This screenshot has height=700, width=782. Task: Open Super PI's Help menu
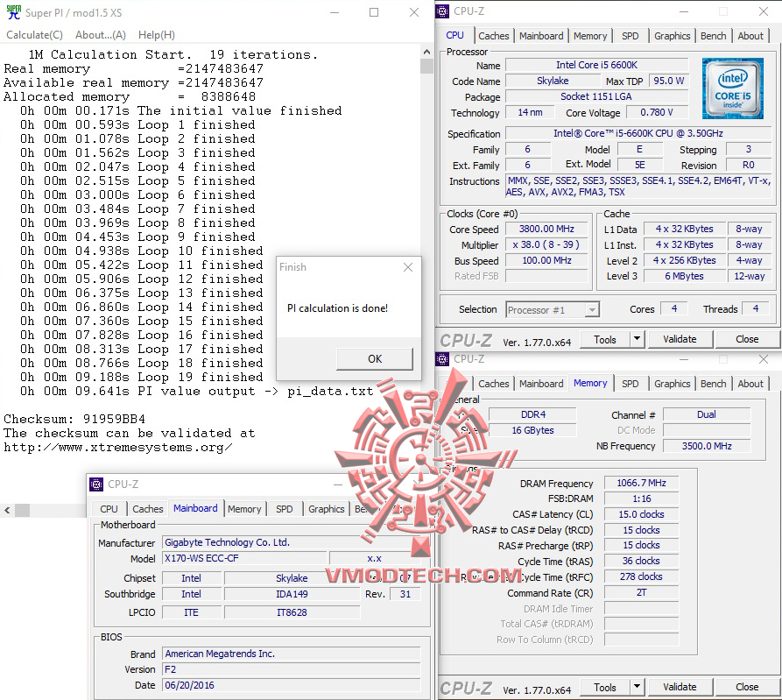click(x=155, y=34)
